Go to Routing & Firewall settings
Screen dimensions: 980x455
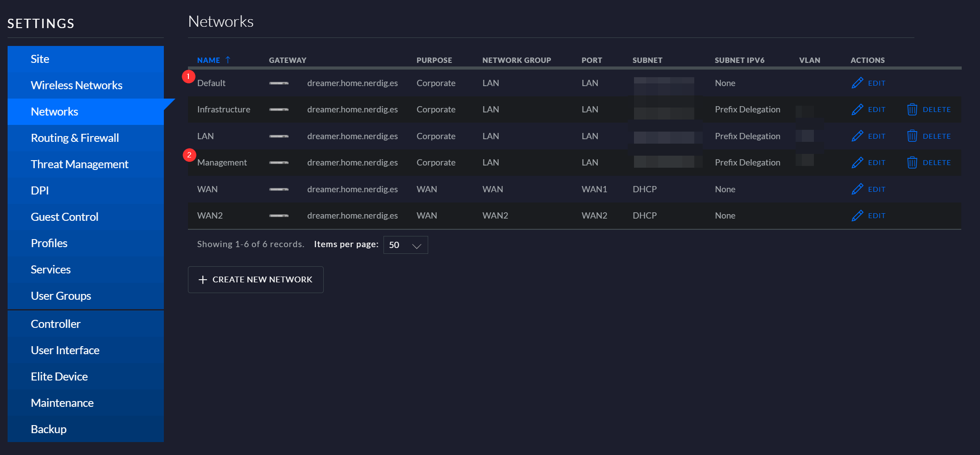tap(75, 138)
